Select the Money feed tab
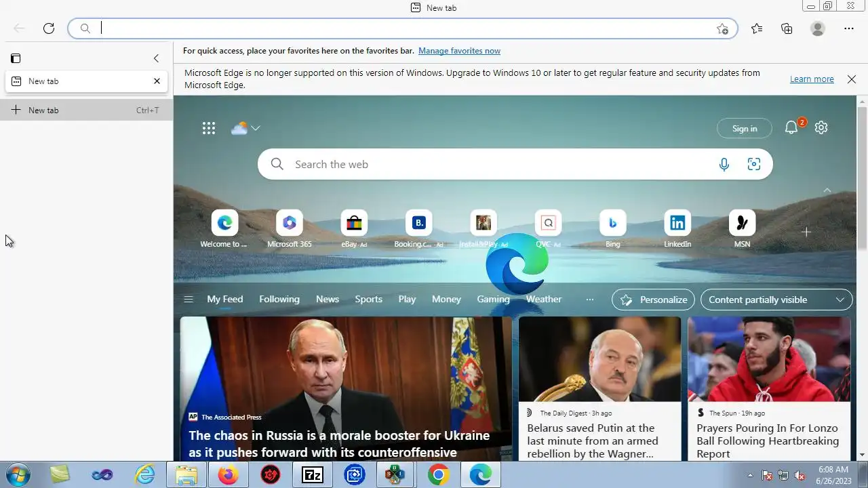This screenshot has height=488, width=868. [446, 299]
